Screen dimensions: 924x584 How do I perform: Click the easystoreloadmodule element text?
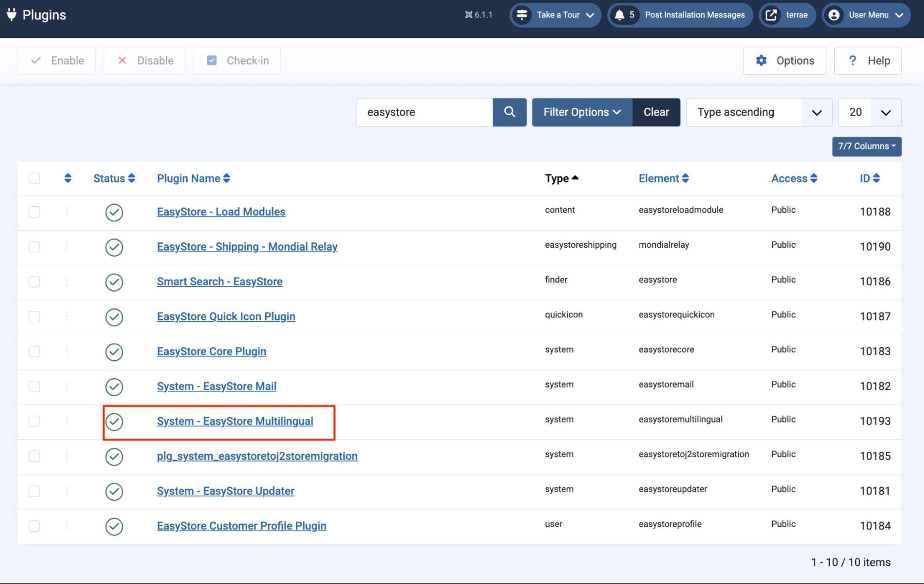click(681, 210)
